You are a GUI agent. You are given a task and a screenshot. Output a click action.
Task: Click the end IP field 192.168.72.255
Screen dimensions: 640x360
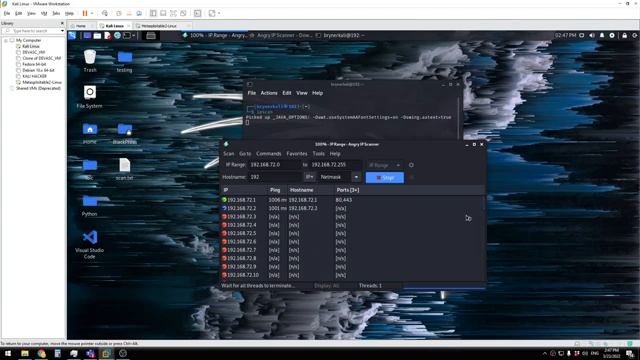tap(335, 164)
